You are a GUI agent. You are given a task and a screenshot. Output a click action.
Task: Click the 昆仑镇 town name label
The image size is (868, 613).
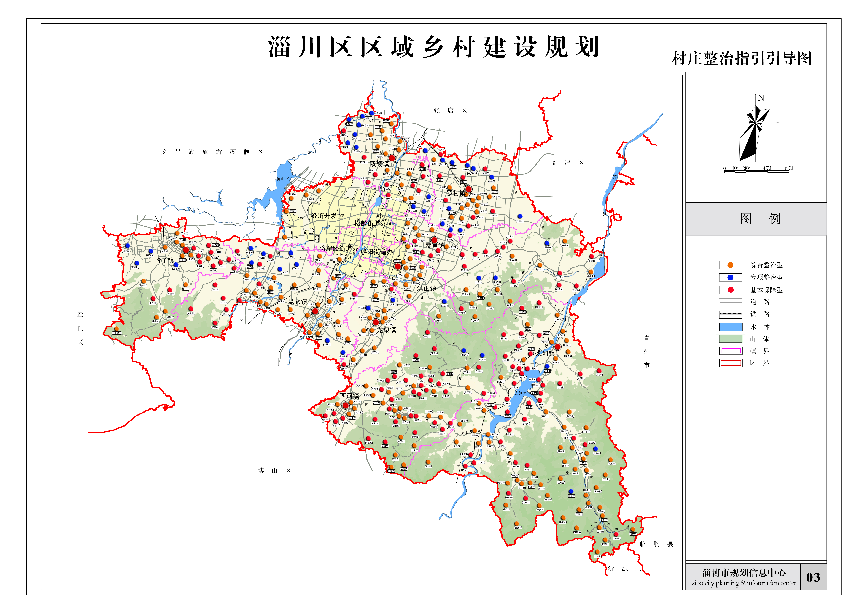(x=298, y=302)
